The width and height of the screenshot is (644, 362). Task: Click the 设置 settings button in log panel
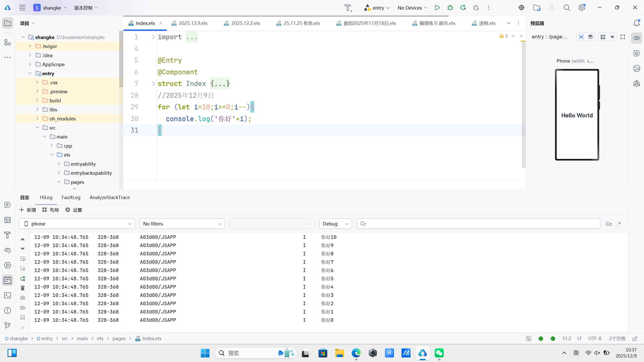74,210
